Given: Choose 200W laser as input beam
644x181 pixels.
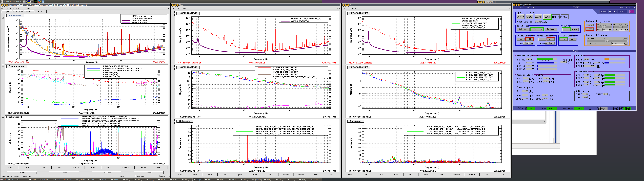Looking at the screenshot, I should 537,29.
